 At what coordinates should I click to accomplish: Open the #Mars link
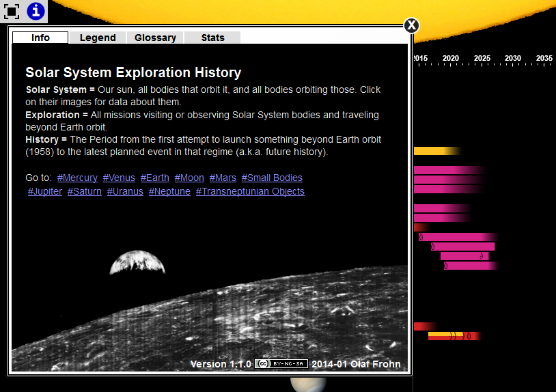coord(223,178)
